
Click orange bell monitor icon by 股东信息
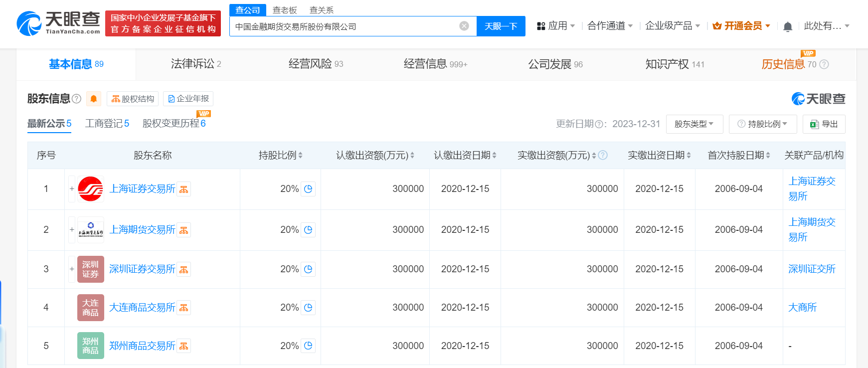(94, 99)
